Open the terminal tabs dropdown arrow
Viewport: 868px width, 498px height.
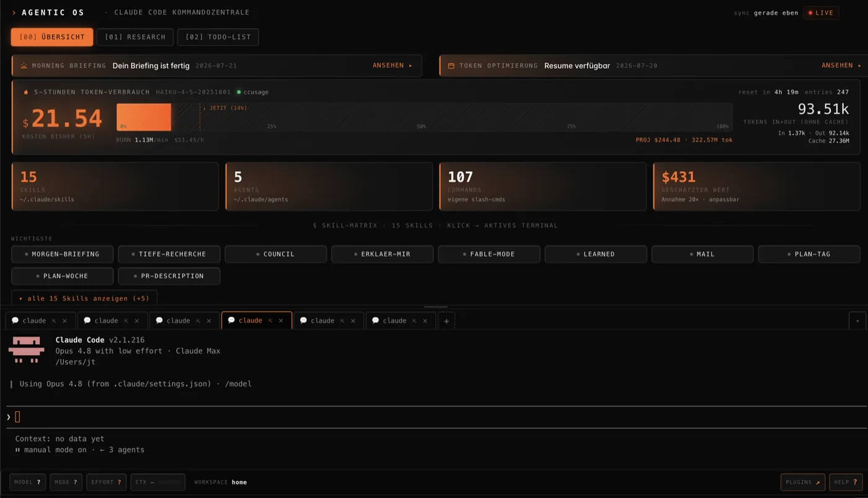(857, 321)
